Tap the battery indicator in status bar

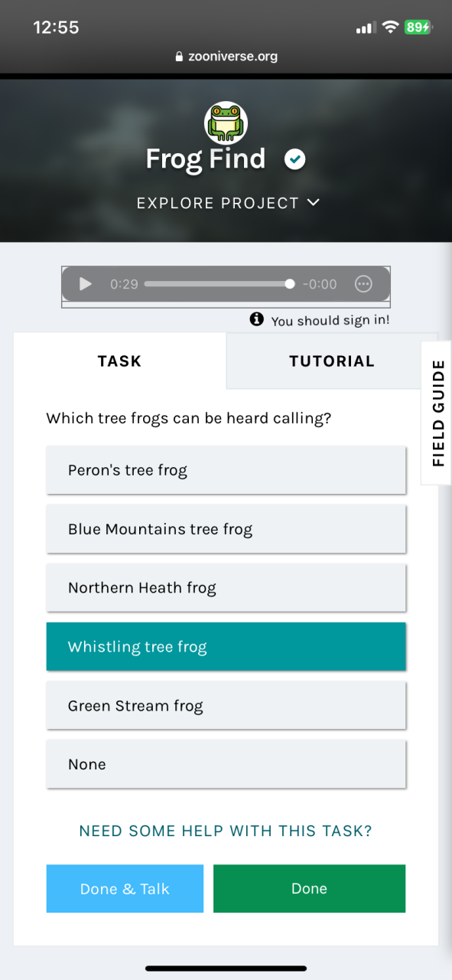tap(418, 28)
